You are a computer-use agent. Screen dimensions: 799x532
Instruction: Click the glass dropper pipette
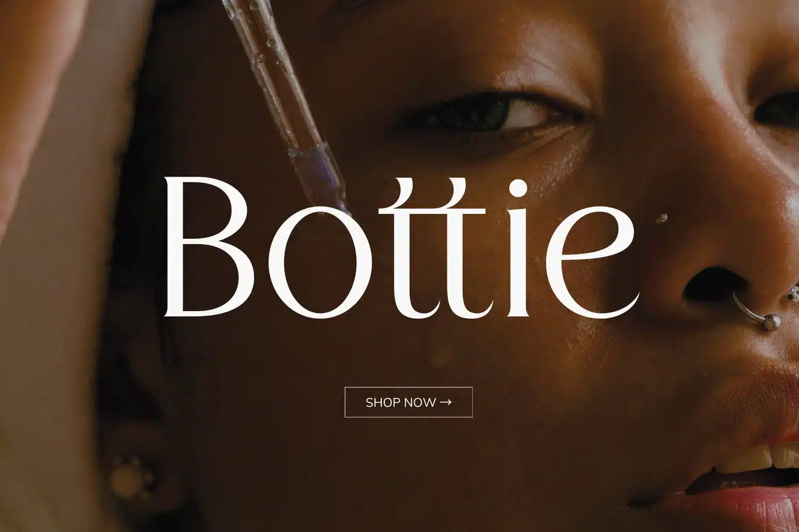pos(286,105)
